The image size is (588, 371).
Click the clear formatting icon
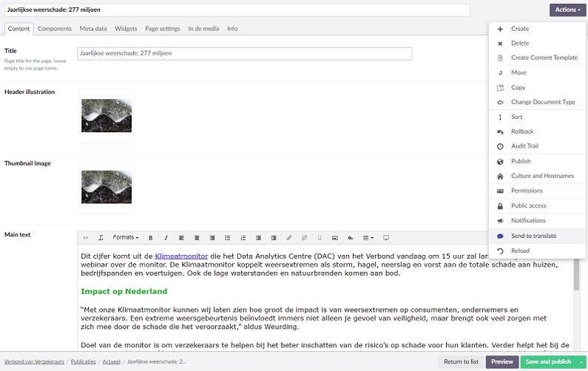[101, 238]
